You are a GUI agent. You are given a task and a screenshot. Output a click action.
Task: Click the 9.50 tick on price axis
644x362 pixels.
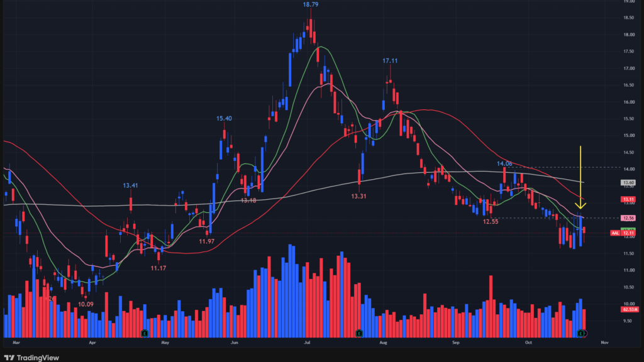pos(628,321)
